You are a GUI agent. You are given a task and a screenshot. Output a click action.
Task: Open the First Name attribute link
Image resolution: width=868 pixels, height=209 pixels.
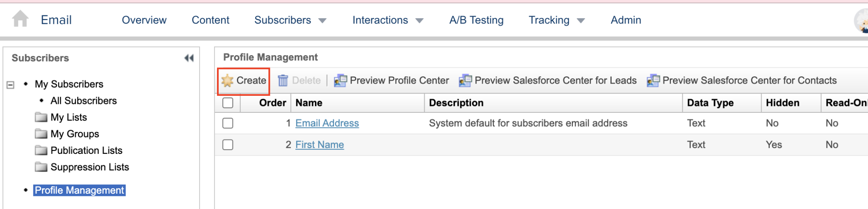(x=320, y=145)
